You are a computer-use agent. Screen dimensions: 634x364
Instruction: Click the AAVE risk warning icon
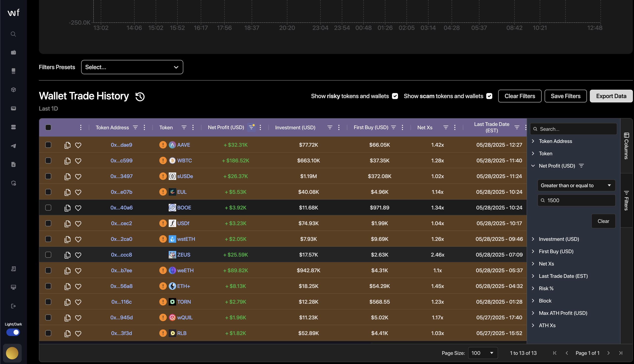tap(163, 145)
